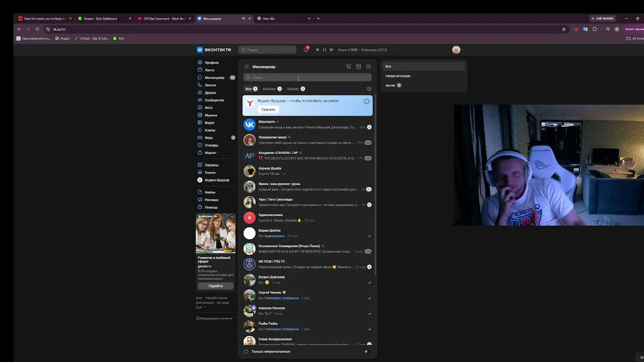Image resolution: width=644 pixels, height=362 pixels.
Task: Open Клипы section
Action: 210,130
